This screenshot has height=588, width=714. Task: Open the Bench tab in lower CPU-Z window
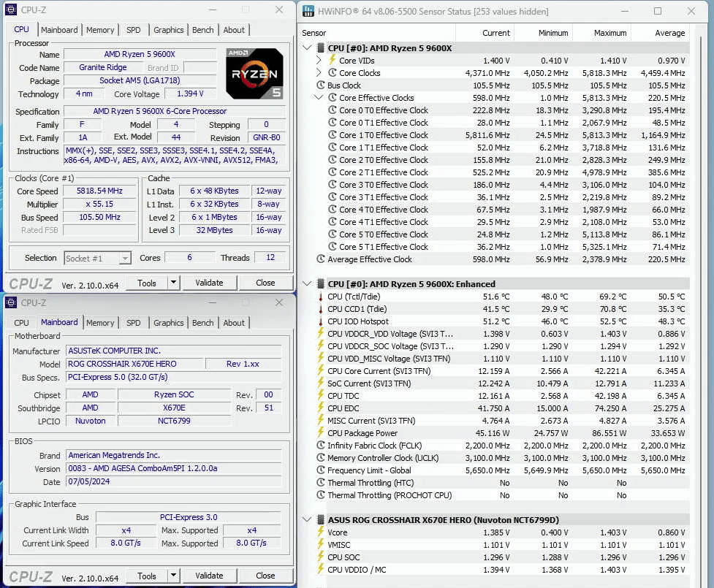[x=202, y=323]
